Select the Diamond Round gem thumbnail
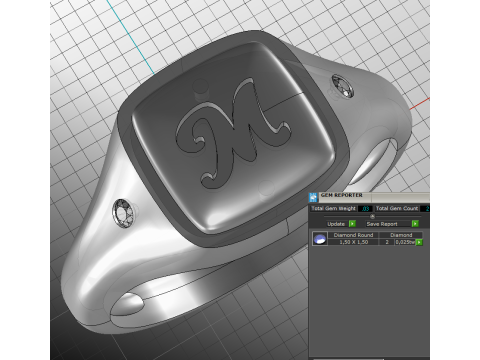The width and height of the screenshot is (480, 360). coord(320,239)
